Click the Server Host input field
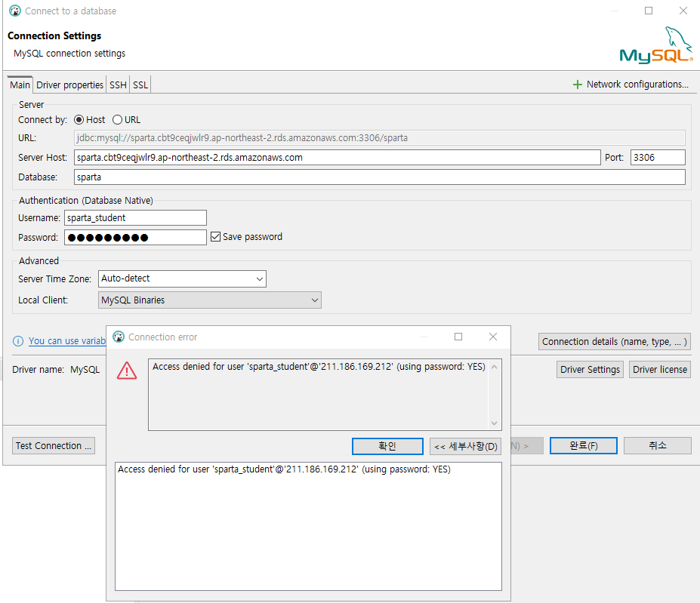 pos(337,158)
